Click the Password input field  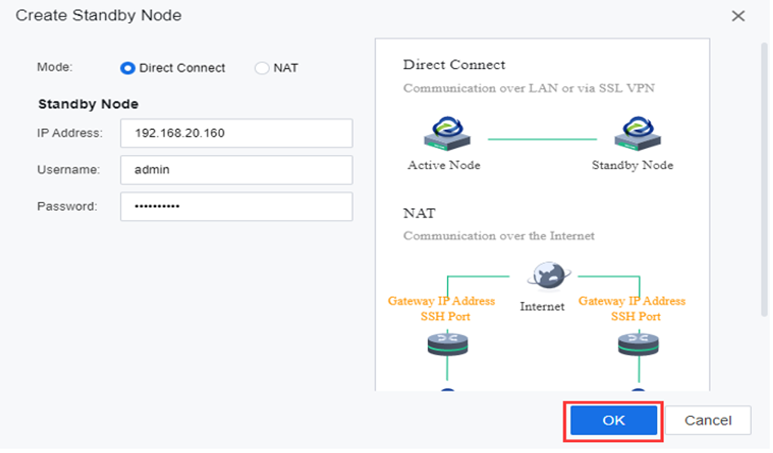[237, 207]
